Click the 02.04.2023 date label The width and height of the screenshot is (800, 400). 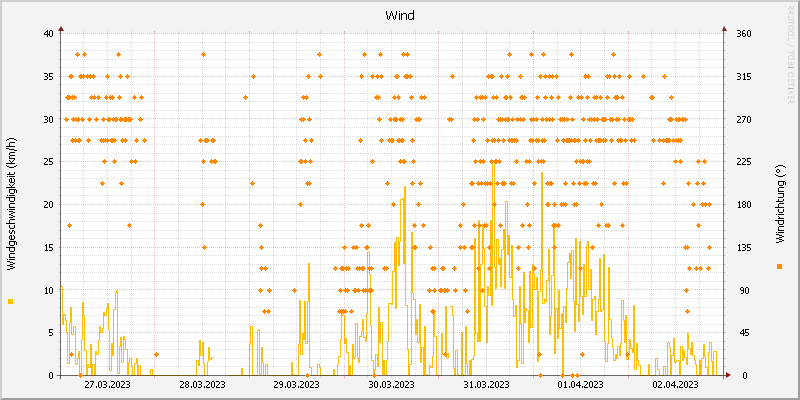pyautogui.click(x=675, y=384)
